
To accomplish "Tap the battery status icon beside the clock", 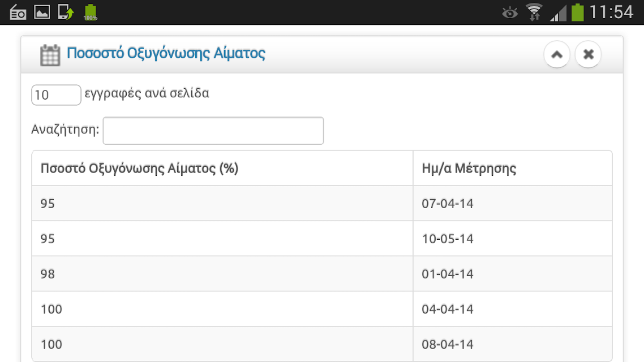I will (577, 12).
